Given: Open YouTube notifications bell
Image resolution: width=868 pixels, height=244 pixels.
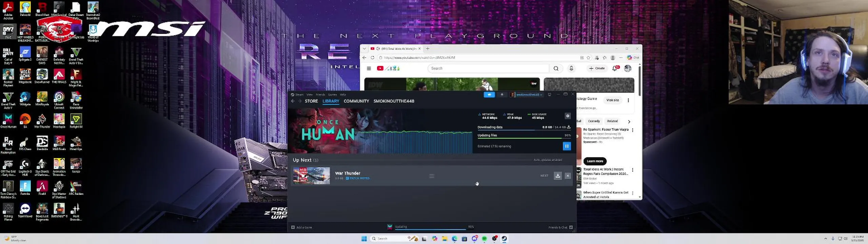Looking at the screenshot, I should [615, 68].
